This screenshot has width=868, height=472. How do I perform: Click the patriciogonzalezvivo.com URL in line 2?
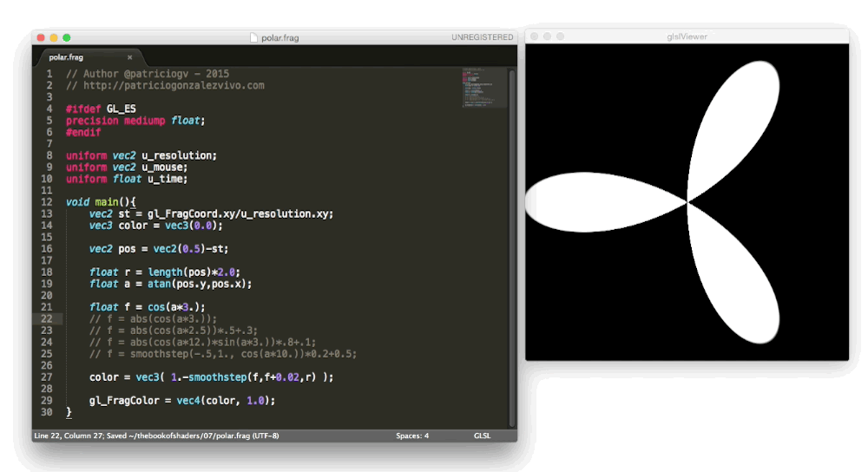pyautogui.click(x=172, y=86)
